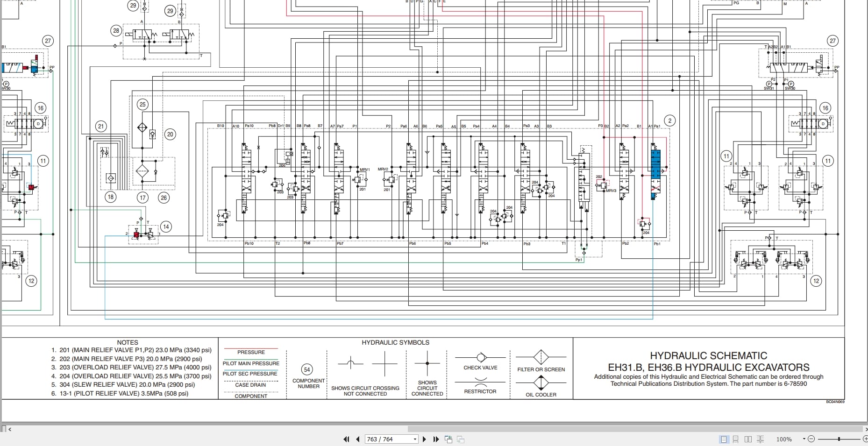
Task: Click the next view icon
Action: click(461, 439)
